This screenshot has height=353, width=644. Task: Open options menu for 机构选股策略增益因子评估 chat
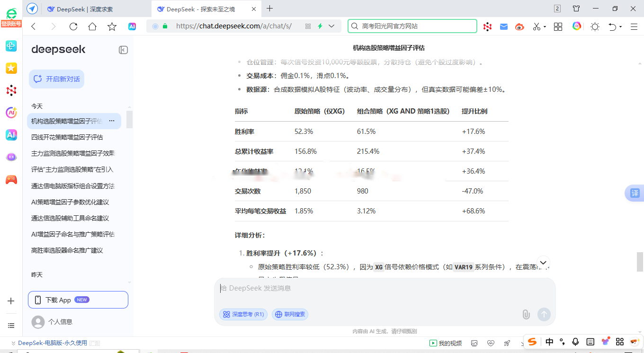click(112, 121)
